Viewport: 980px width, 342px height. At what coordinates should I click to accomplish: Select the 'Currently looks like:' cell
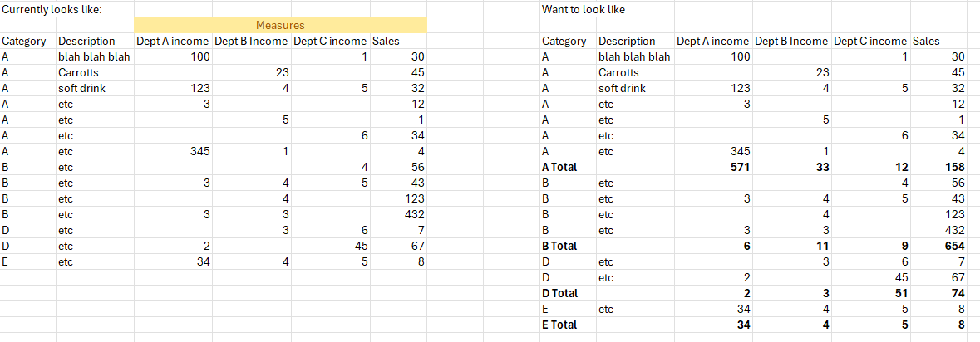52,9
